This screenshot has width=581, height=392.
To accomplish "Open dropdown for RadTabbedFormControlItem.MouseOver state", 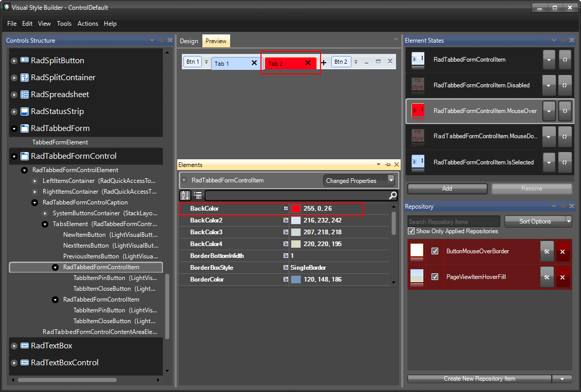I will pyautogui.click(x=549, y=111).
